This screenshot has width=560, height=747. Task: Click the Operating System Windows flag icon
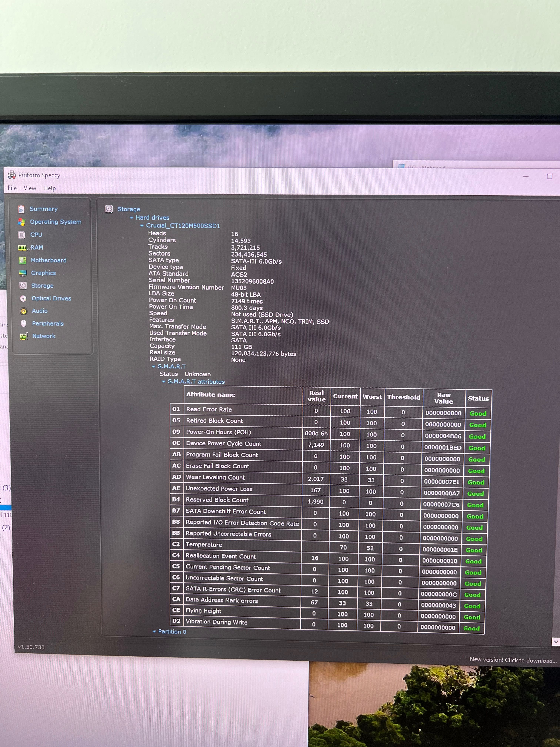tap(21, 222)
